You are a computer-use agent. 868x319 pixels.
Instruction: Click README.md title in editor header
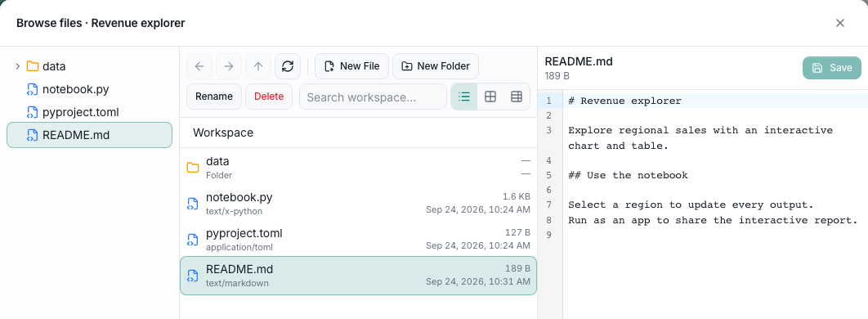click(579, 61)
